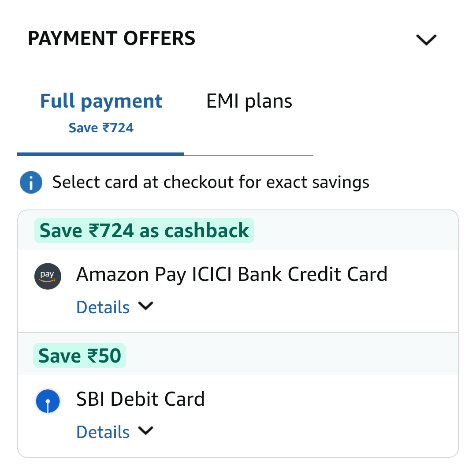Screen dimensions: 476x464
Task: Click the 'Select card at checkout' notice
Action: pos(211,182)
